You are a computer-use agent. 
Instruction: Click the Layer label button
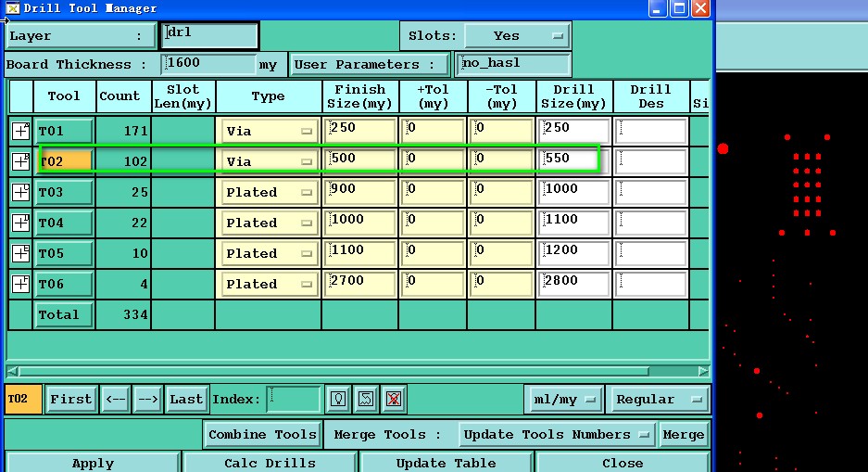click(x=81, y=36)
